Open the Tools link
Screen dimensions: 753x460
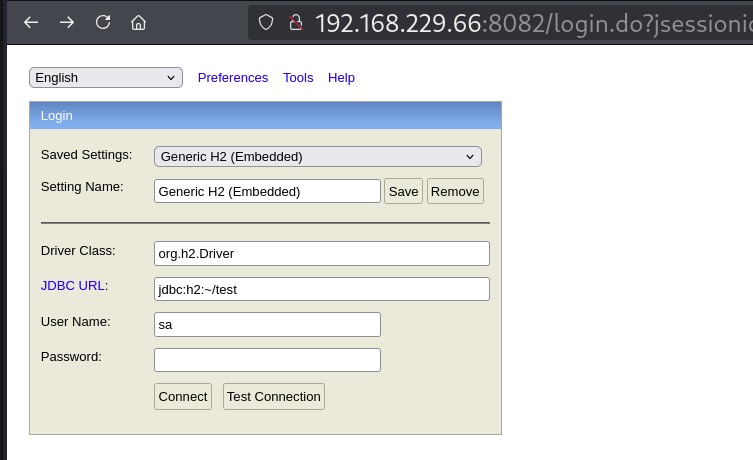point(298,77)
